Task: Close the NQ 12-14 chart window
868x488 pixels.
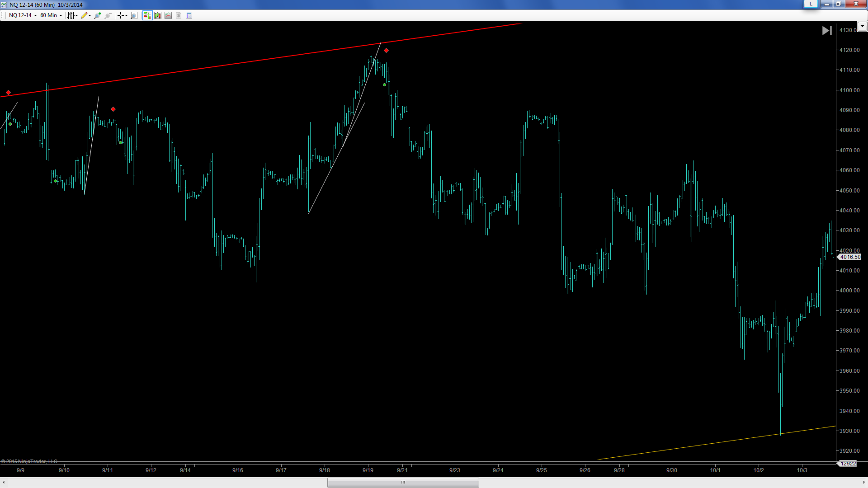Action: 855,4
